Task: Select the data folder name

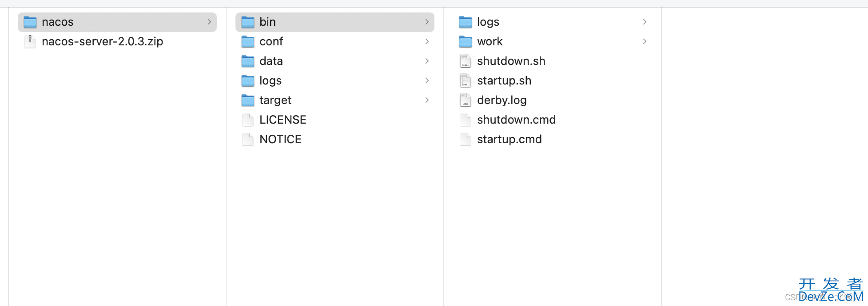Action: [x=271, y=61]
